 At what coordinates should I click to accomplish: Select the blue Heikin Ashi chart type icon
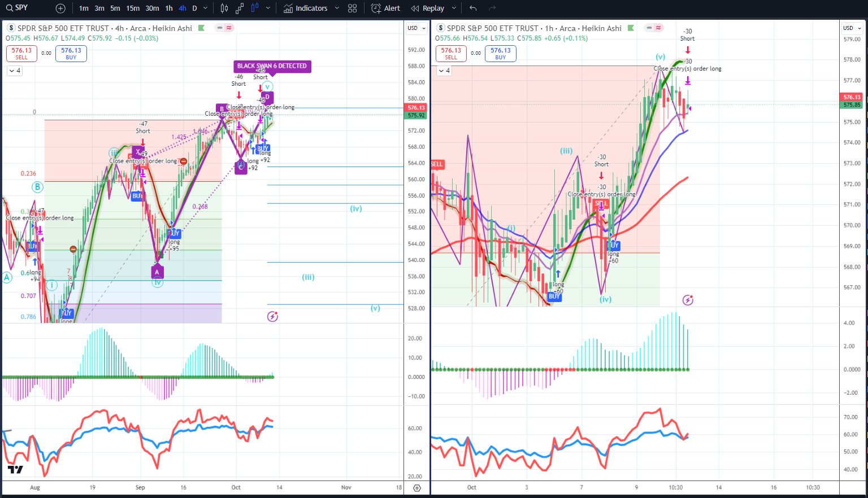click(254, 8)
